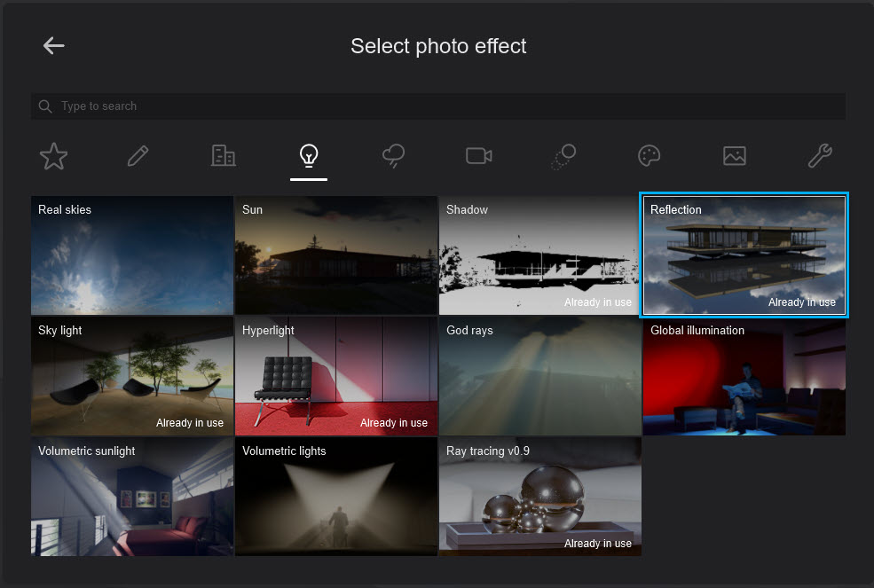Select the Sketch effects category pencil icon
Viewport: 874px width, 588px height.
pos(138,155)
